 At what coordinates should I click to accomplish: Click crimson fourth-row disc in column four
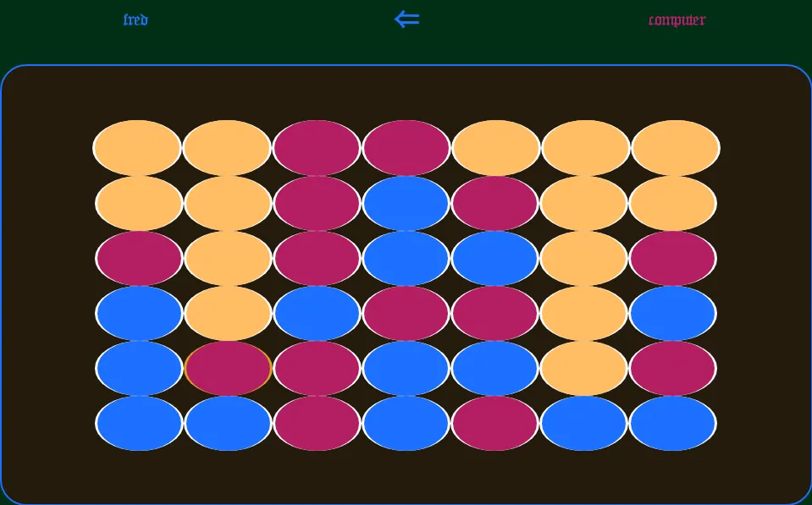coord(406,314)
